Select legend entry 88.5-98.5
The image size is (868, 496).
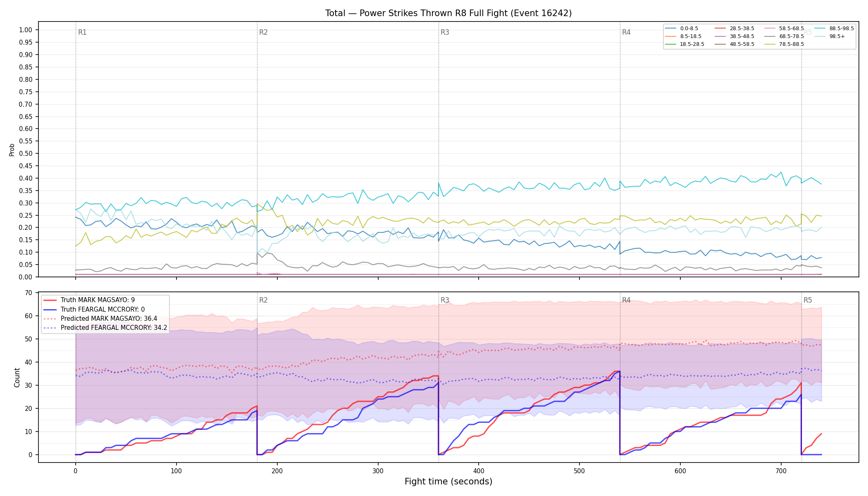834,29
